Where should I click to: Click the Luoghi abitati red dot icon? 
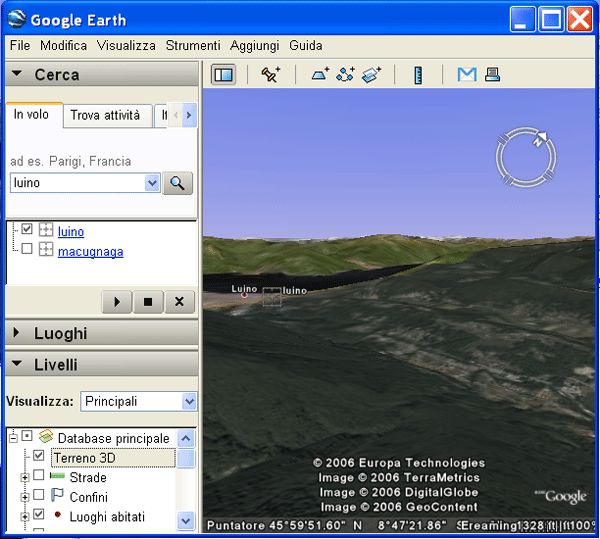[x=58, y=515]
